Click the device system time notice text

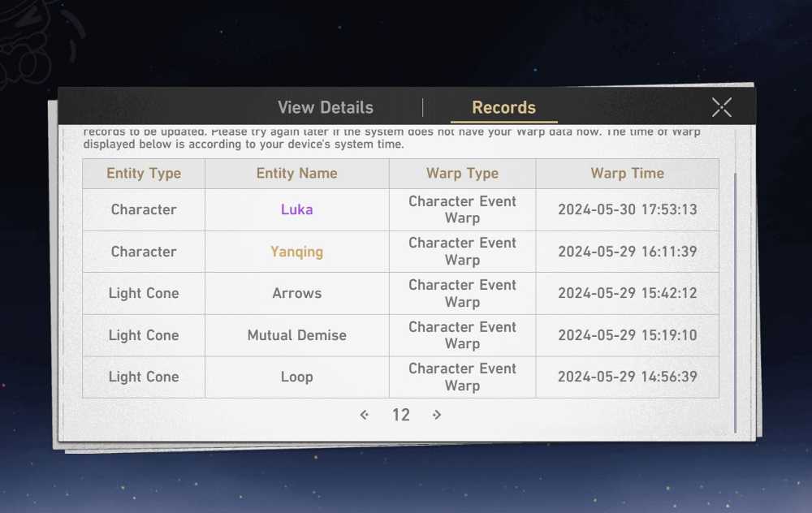point(392,138)
